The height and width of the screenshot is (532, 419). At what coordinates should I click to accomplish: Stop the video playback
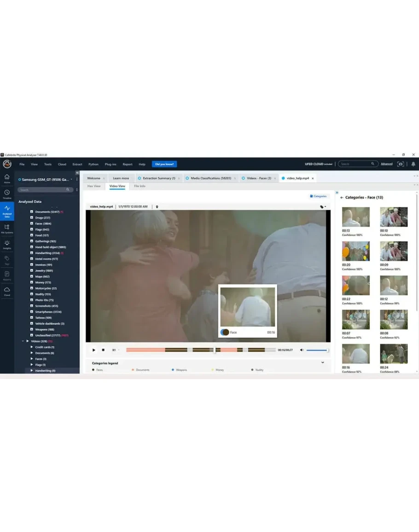tap(103, 350)
